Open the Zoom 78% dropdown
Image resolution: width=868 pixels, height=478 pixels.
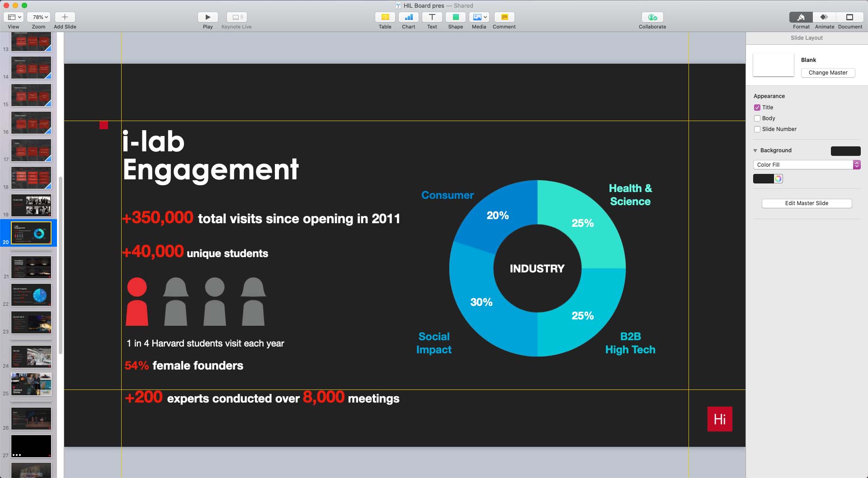tap(38, 17)
